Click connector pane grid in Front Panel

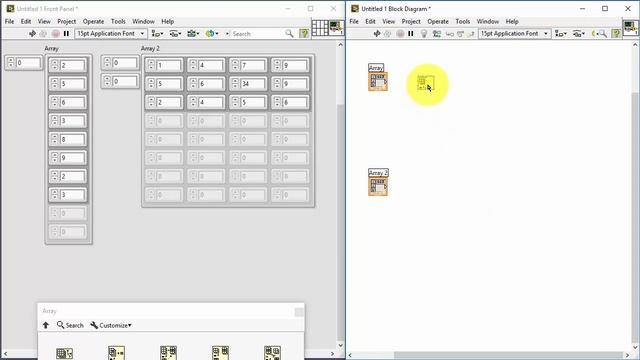click(x=320, y=28)
